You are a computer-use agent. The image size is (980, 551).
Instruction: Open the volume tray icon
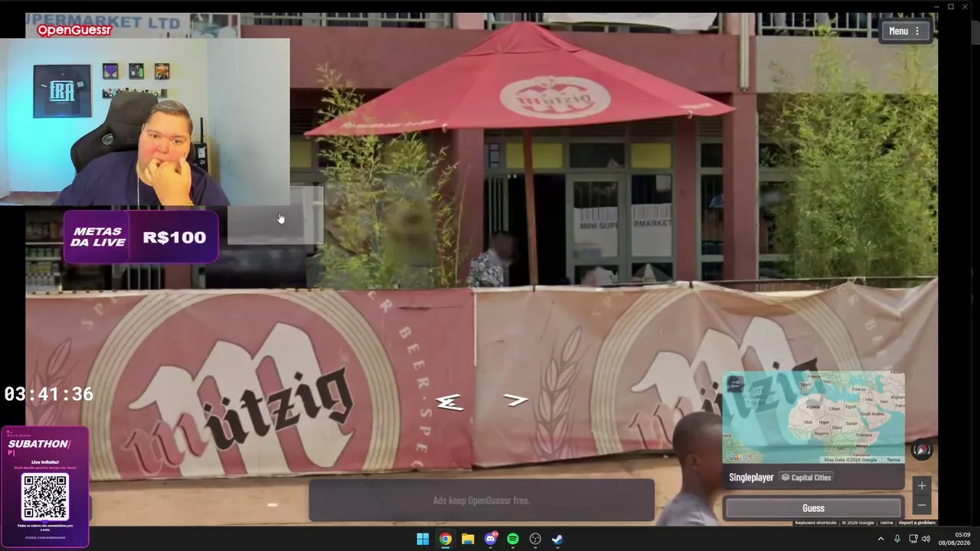coord(926,539)
